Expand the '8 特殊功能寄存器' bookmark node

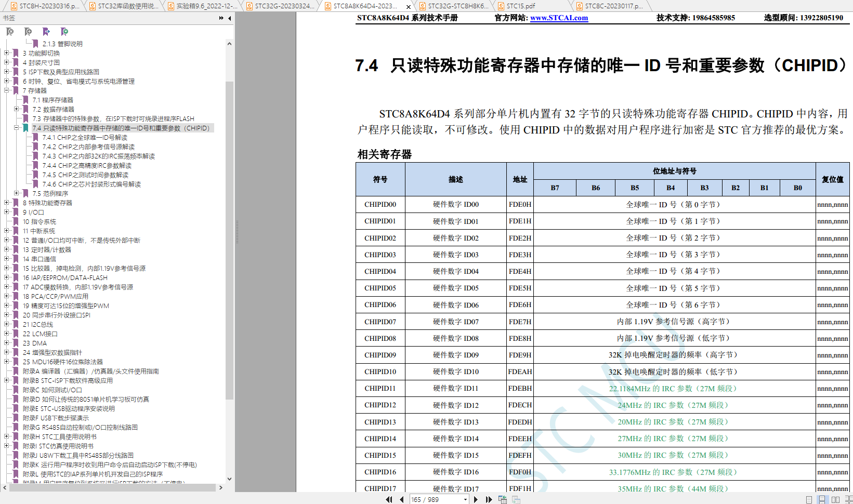point(7,203)
